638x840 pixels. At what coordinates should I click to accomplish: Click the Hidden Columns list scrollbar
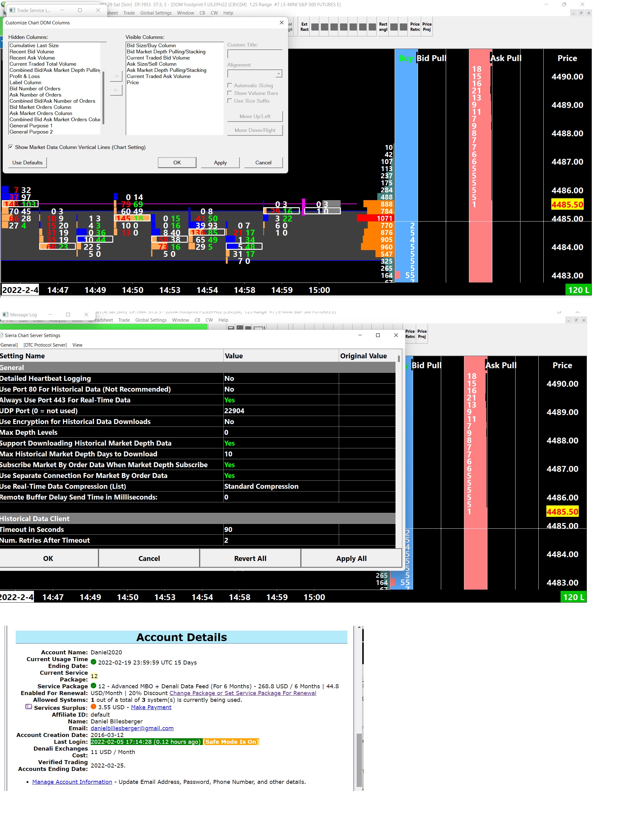(x=103, y=97)
